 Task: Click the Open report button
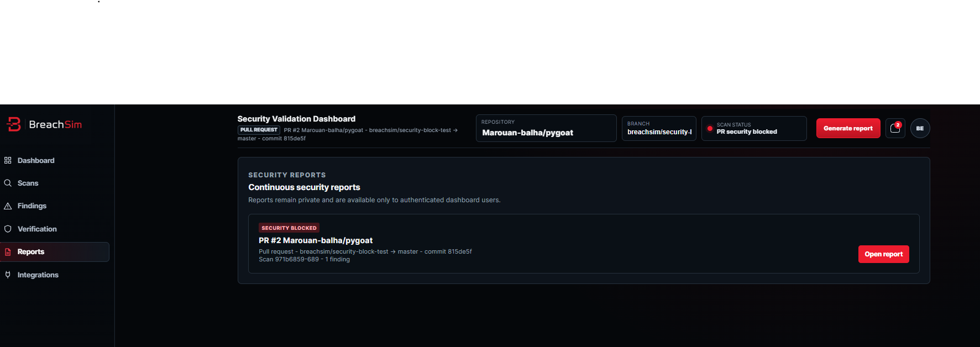883,254
